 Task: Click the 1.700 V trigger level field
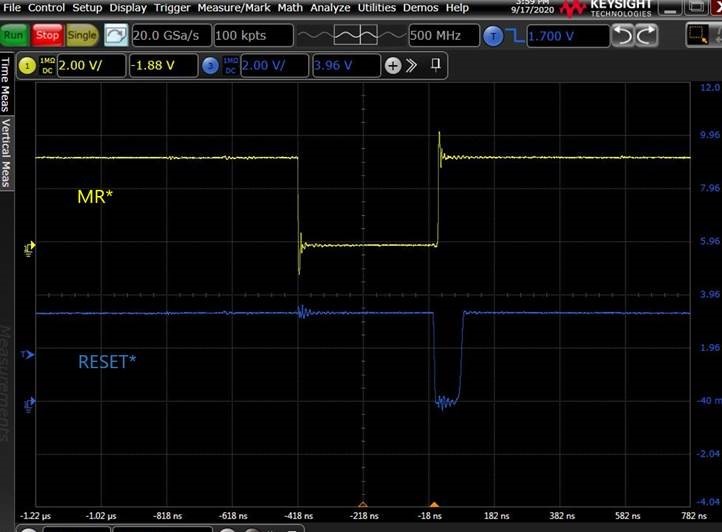pyautogui.click(x=568, y=36)
